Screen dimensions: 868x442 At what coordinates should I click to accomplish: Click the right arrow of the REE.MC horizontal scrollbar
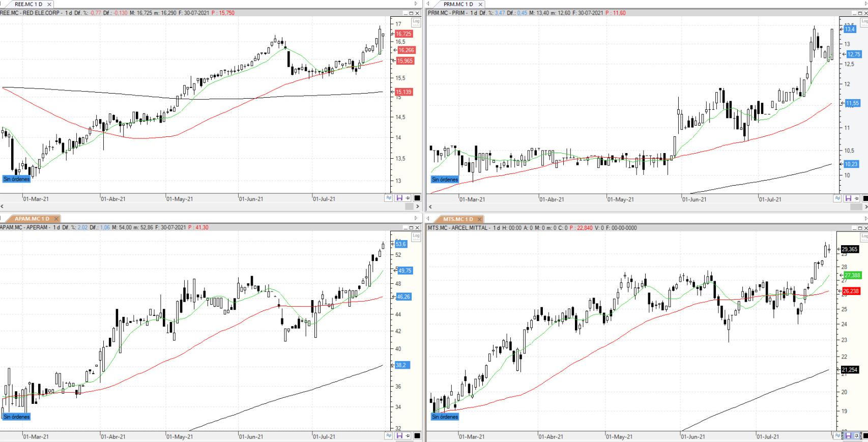click(x=418, y=207)
